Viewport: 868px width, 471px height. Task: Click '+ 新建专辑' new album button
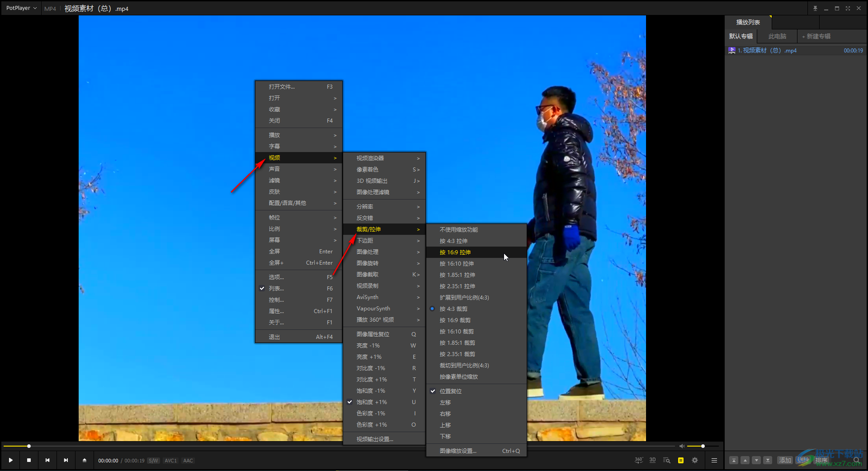816,36
